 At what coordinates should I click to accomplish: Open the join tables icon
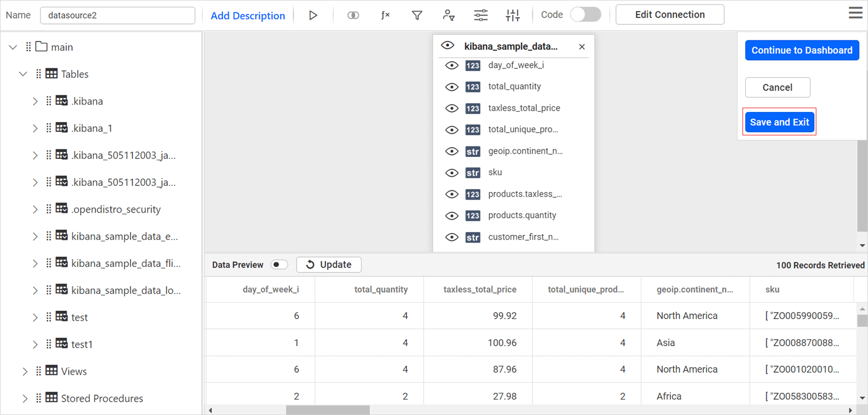pos(353,16)
